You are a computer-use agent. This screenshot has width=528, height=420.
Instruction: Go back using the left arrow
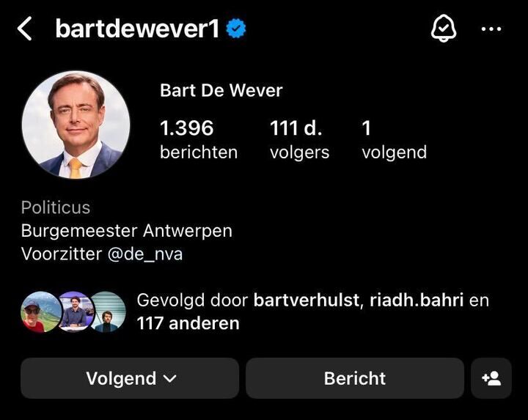pyautogui.click(x=25, y=29)
